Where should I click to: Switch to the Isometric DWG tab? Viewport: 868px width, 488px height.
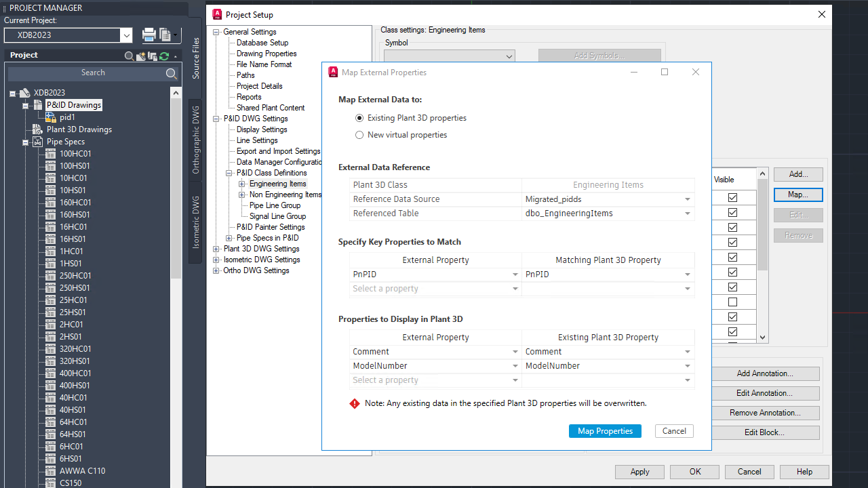(196, 222)
